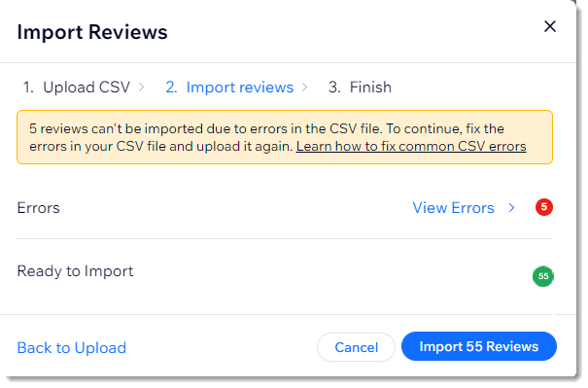Click the Errors row label
The width and height of the screenshot is (588, 388).
[38, 207]
